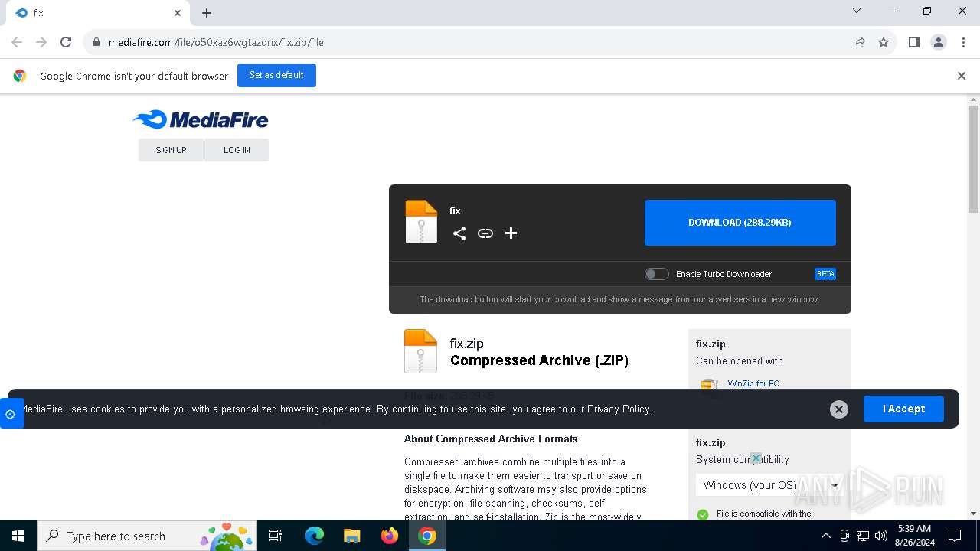Viewport: 980px width, 551px height.
Task: Dismiss default browser infobar
Action: (x=962, y=76)
